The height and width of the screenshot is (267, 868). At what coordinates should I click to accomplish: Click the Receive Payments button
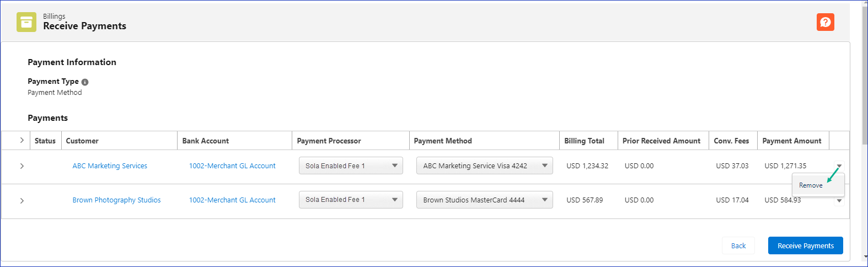[805, 245]
